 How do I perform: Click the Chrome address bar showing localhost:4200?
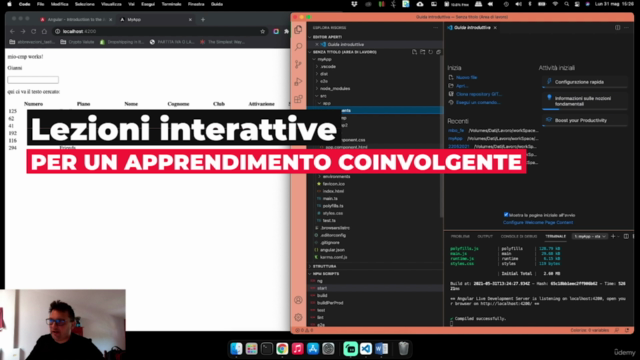159,31
